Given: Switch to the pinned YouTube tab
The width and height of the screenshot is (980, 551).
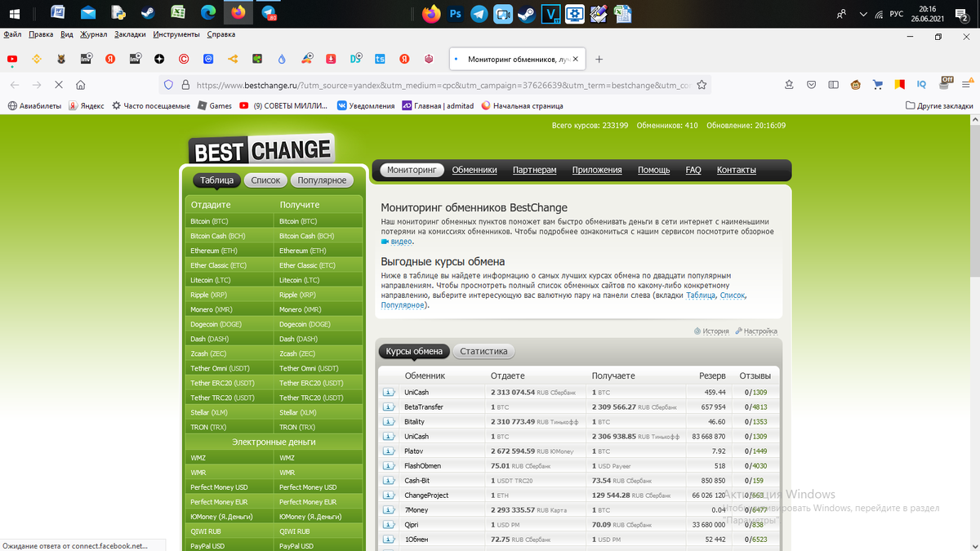Looking at the screenshot, I should 12,59.
